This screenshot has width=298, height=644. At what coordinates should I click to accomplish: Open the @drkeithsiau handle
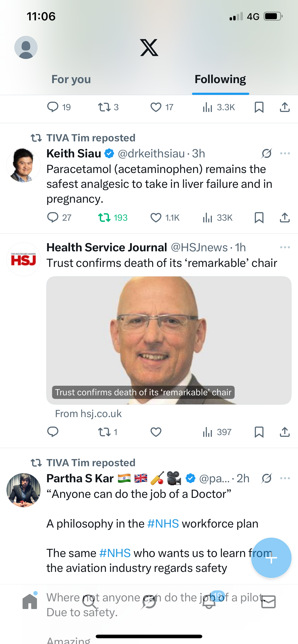point(151,154)
